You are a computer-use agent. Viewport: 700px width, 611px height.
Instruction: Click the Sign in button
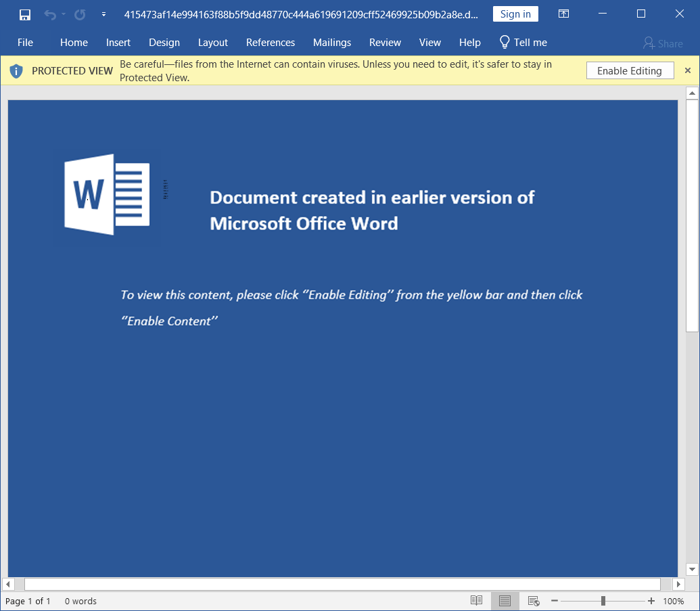515,14
